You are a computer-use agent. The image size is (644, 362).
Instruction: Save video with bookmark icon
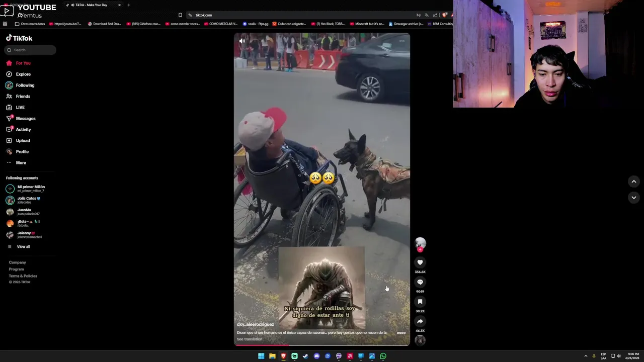coord(420,302)
